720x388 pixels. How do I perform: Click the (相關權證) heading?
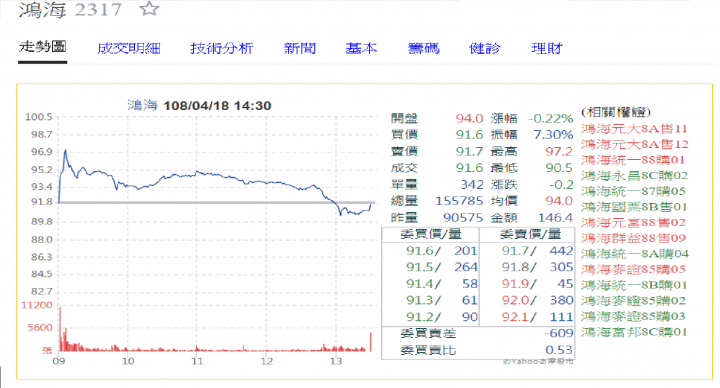click(x=616, y=112)
